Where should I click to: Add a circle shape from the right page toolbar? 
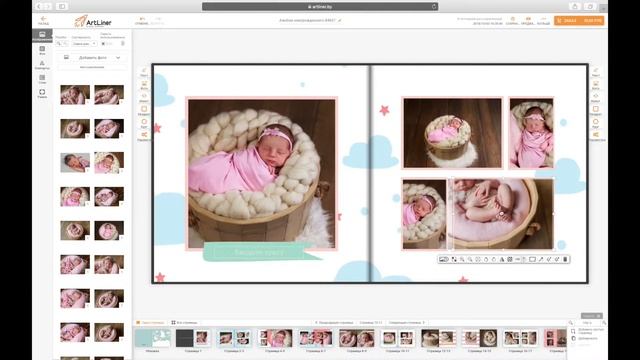tap(596, 123)
